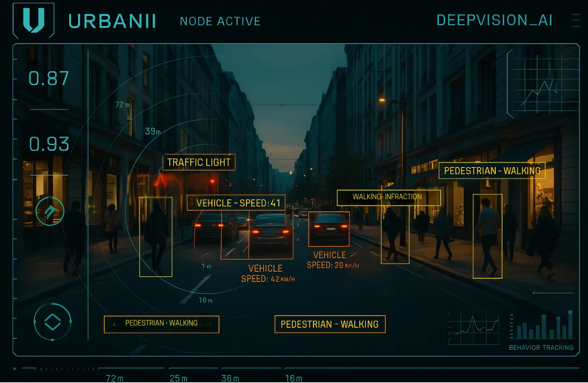
Task: Click the URBANII brand name
Action: coord(112,22)
